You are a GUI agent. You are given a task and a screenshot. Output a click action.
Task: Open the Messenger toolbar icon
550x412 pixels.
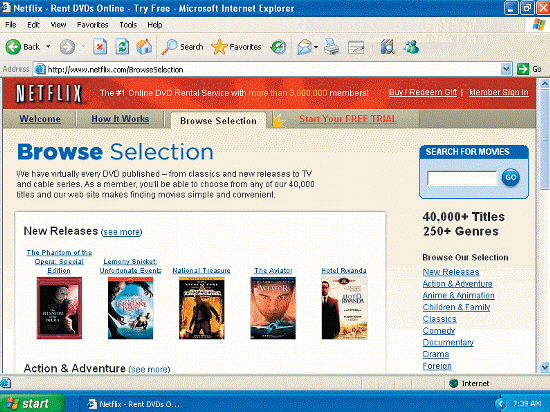[x=411, y=47]
